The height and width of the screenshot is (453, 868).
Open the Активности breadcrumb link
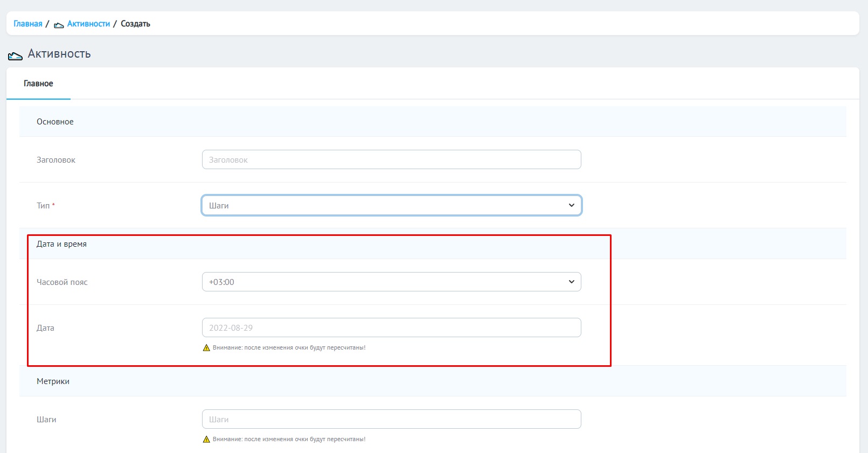[x=88, y=24]
